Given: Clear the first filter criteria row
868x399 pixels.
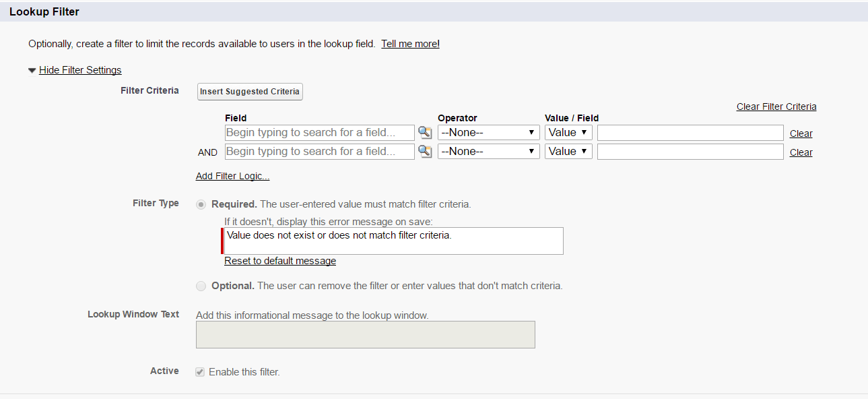Looking at the screenshot, I should click(801, 133).
